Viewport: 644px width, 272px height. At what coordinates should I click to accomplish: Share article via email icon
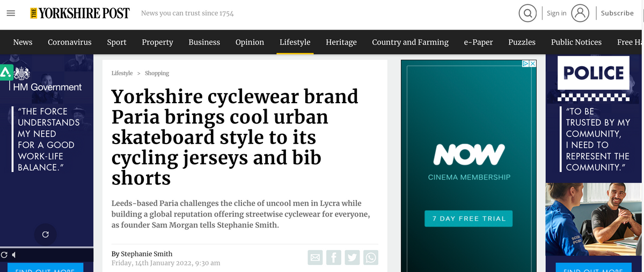point(316,257)
